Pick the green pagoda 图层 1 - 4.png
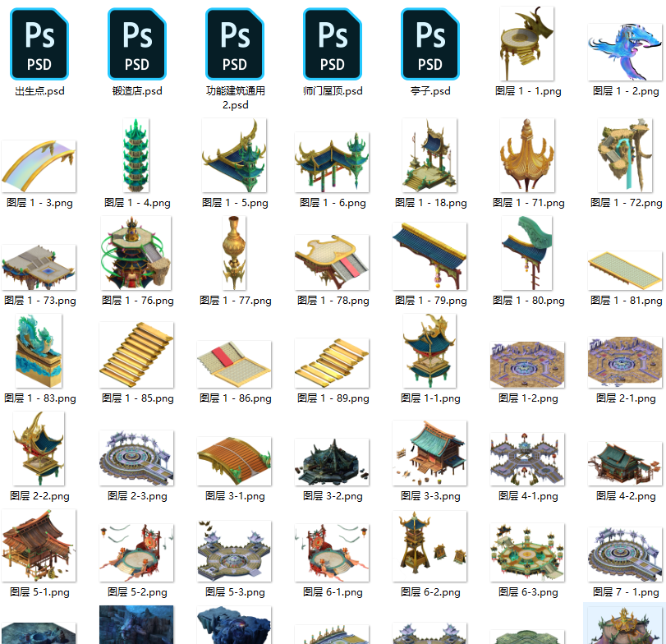This screenshot has height=644, width=666. click(x=136, y=156)
